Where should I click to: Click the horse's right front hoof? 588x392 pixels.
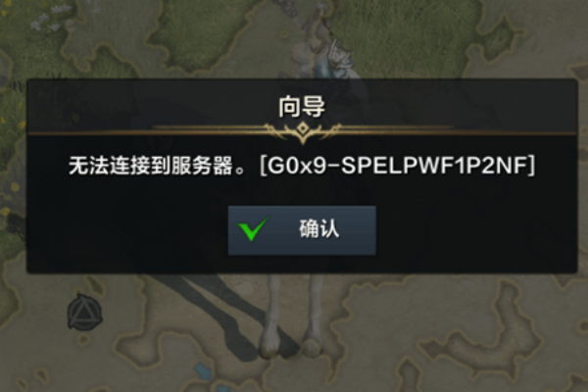click(313, 347)
